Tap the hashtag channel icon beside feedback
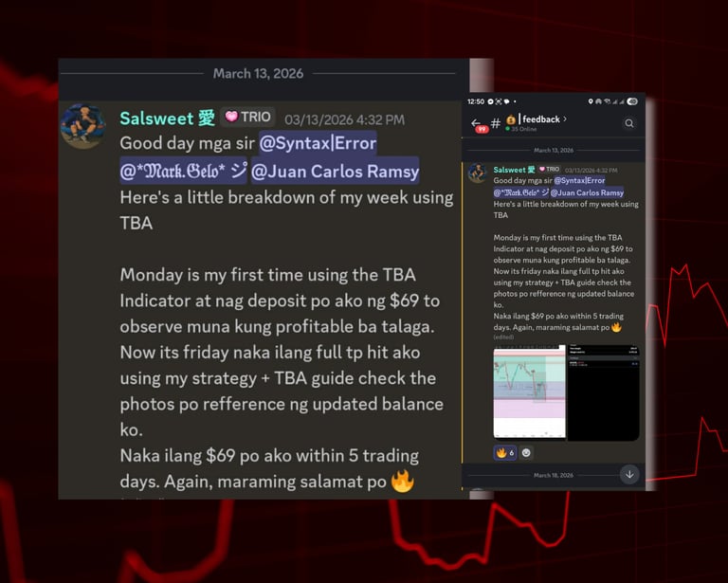Image resolution: width=728 pixels, height=583 pixels. 496,123
